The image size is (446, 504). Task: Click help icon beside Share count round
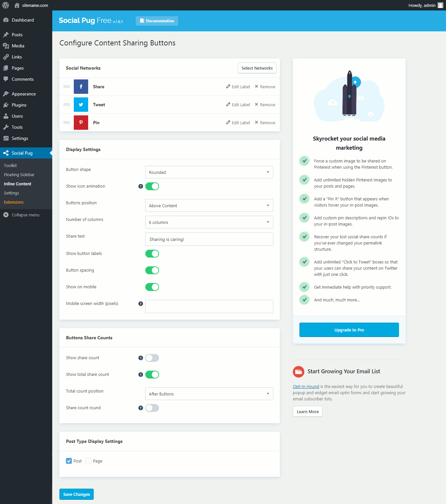(x=141, y=408)
